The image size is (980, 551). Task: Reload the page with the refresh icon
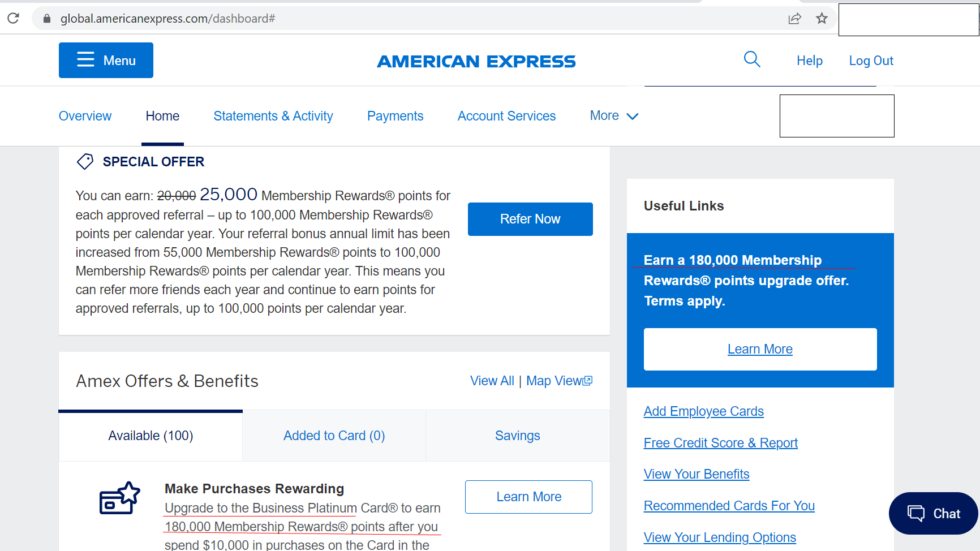[14, 18]
